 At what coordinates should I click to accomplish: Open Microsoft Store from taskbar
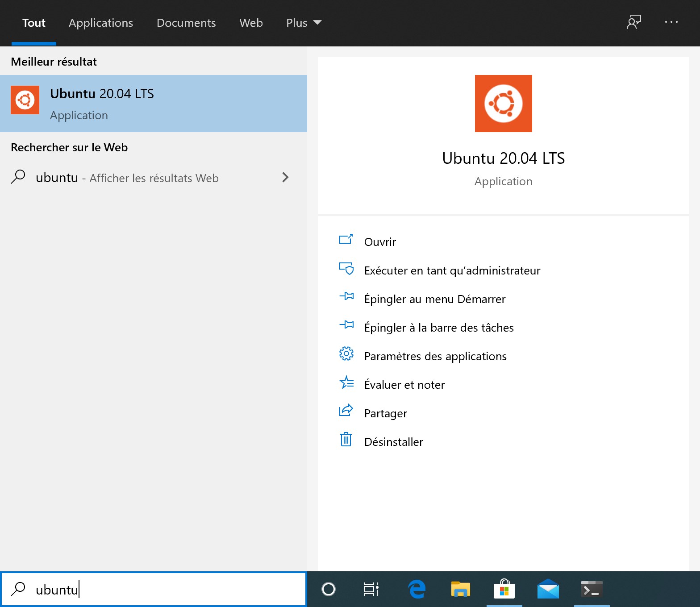click(504, 589)
